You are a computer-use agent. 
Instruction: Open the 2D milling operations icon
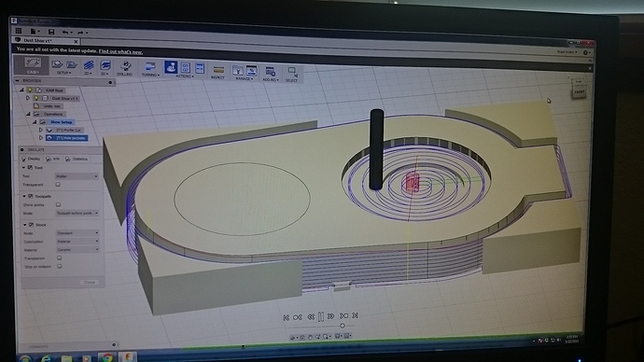coord(89,65)
